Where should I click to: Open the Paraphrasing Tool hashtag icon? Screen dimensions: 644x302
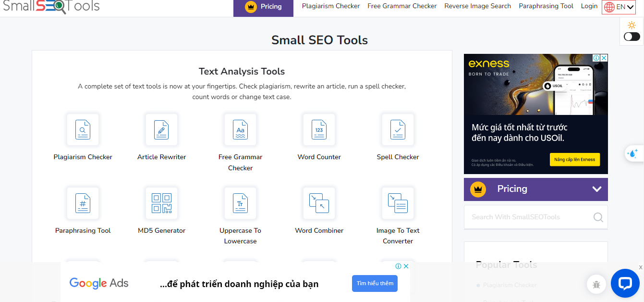(83, 203)
